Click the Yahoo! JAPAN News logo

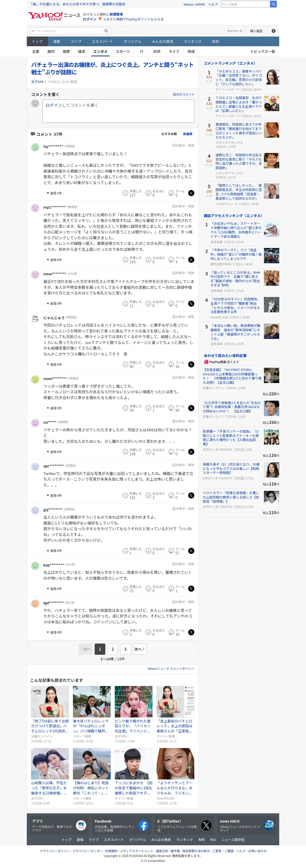point(54,17)
